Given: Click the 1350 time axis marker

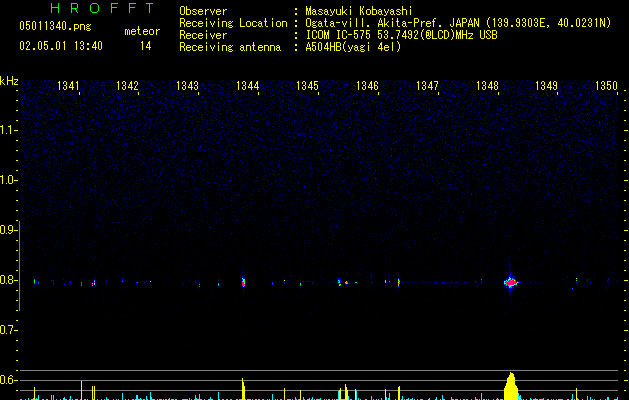Looking at the screenshot, I should pos(606,86).
